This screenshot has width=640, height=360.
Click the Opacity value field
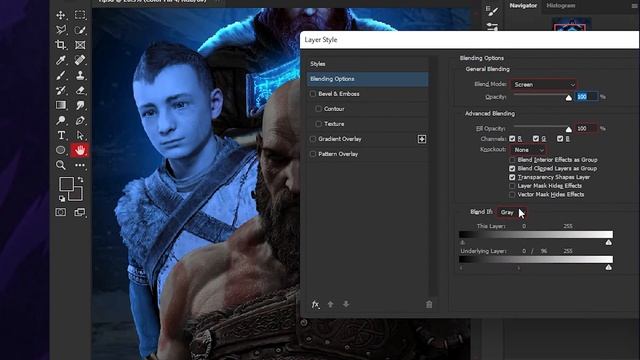587,97
